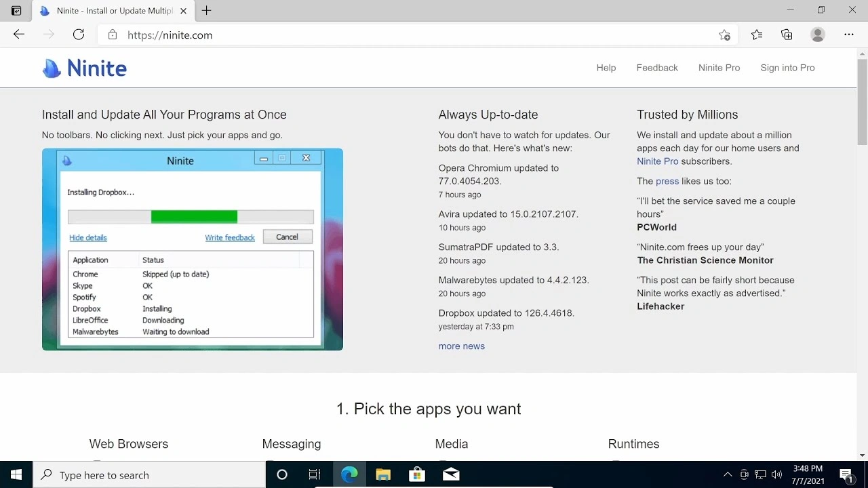868x488 pixels.
Task: Click the 'Opera Chromium updated to' news item
Action: pyautogui.click(x=498, y=174)
